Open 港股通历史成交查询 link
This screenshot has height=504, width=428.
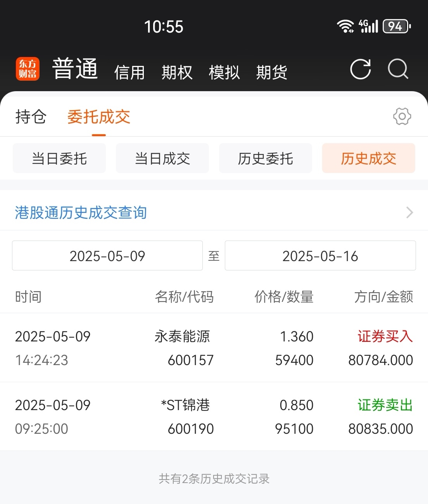coord(81,213)
